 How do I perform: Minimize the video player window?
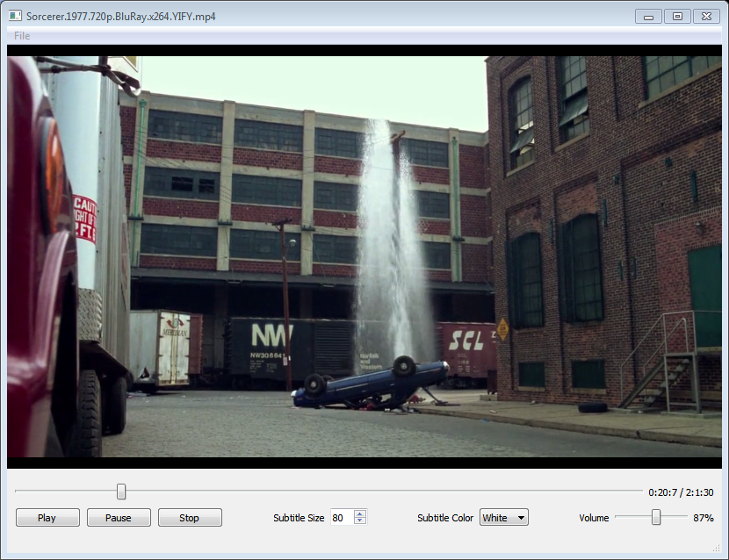pos(648,17)
